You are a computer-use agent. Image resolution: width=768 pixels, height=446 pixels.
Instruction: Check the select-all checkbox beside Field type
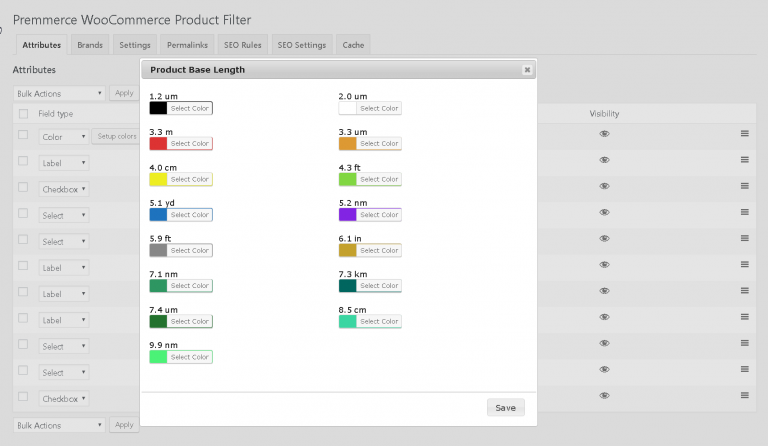click(x=23, y=114)
